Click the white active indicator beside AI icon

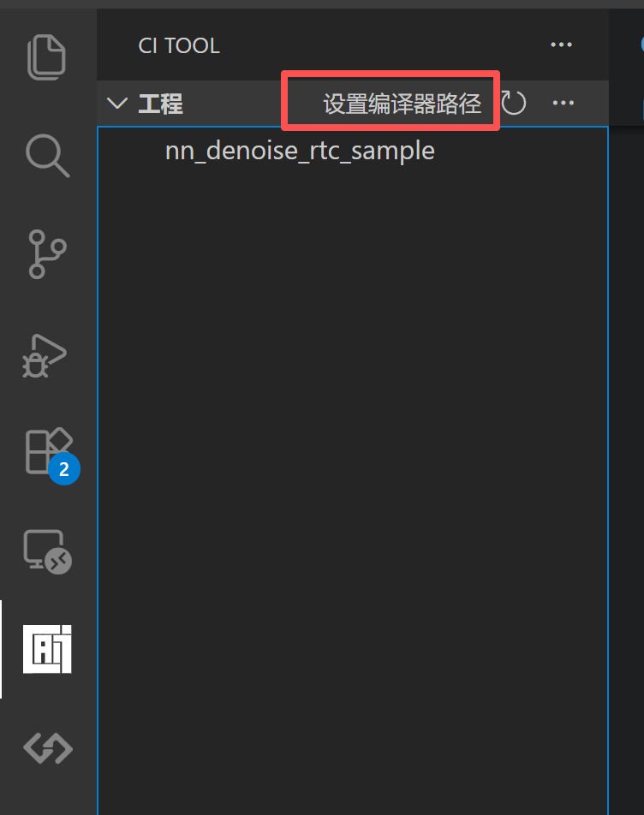1,649
